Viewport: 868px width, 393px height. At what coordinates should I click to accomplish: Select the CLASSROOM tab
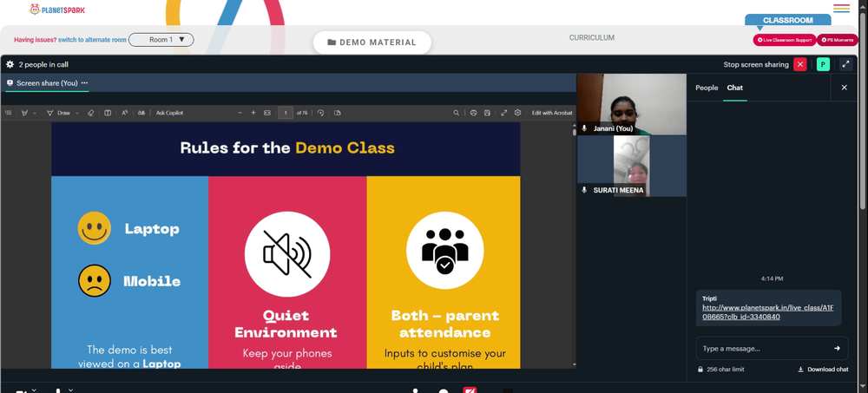click(x=788, y=21)
